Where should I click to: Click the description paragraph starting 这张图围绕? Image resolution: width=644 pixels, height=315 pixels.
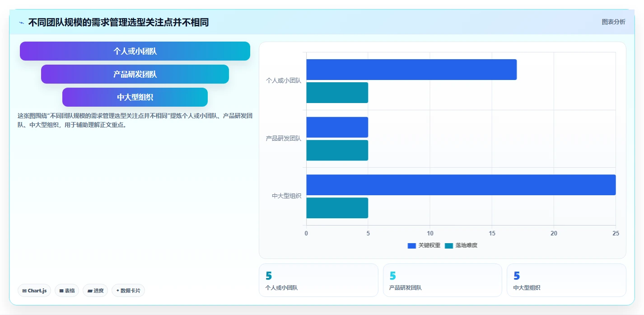click(x=135, y=120)
